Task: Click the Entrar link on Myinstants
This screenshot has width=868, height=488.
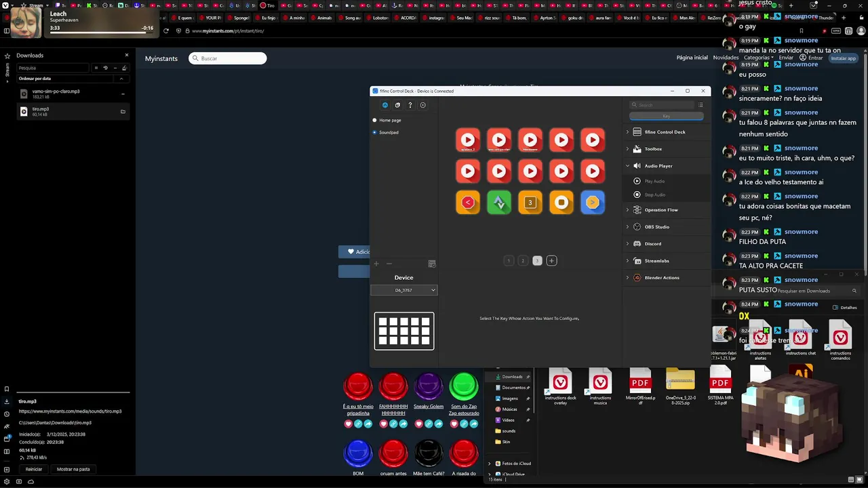Action: point(811,58)
